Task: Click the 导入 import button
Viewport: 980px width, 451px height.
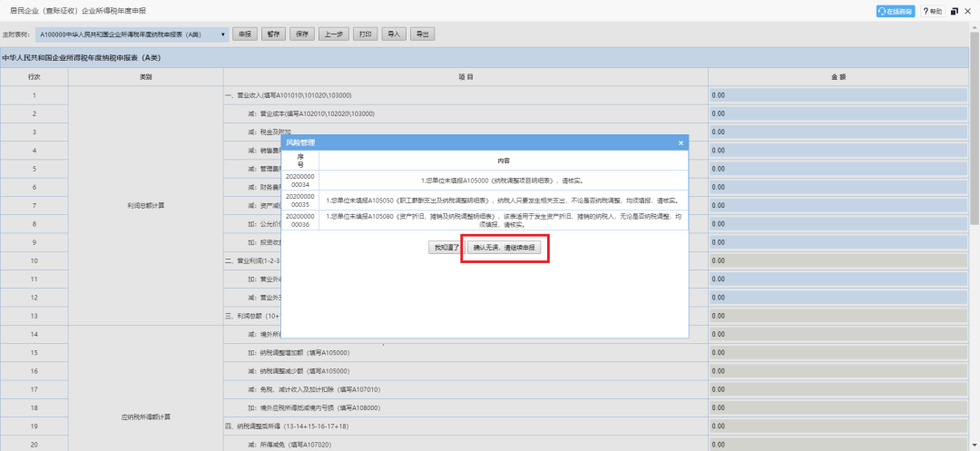Action: (394, 35)
